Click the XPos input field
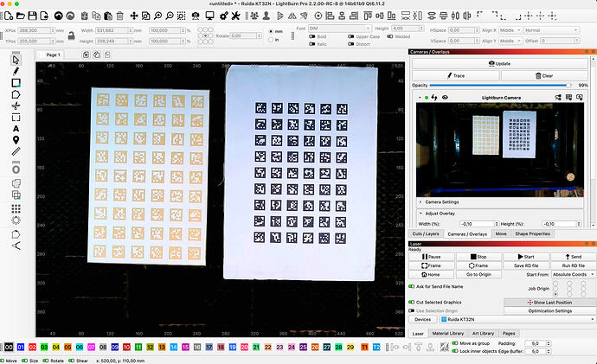597x364 pixels. [36, 30]
